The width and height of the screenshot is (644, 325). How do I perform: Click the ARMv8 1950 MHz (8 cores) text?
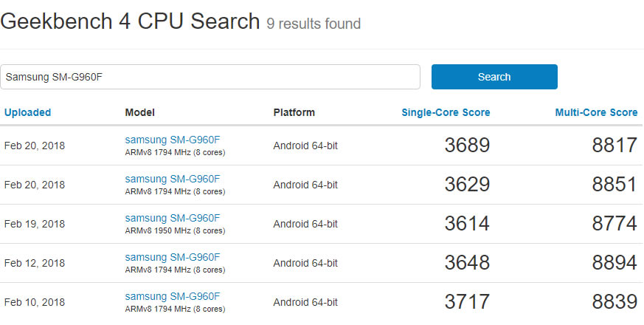[x=175, y=230]
